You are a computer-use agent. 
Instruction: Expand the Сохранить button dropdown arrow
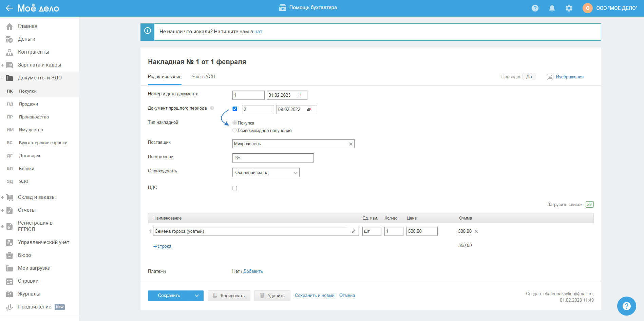coord(197,296)
